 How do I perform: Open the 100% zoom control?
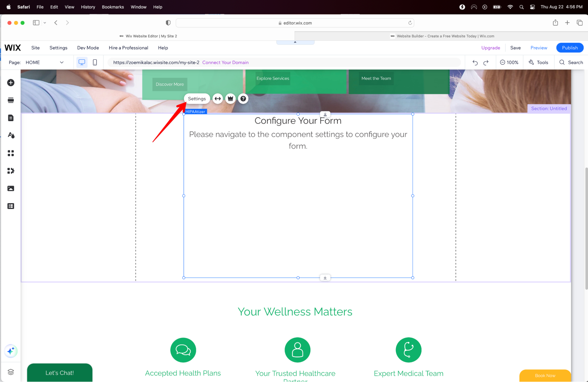point(509,62)
